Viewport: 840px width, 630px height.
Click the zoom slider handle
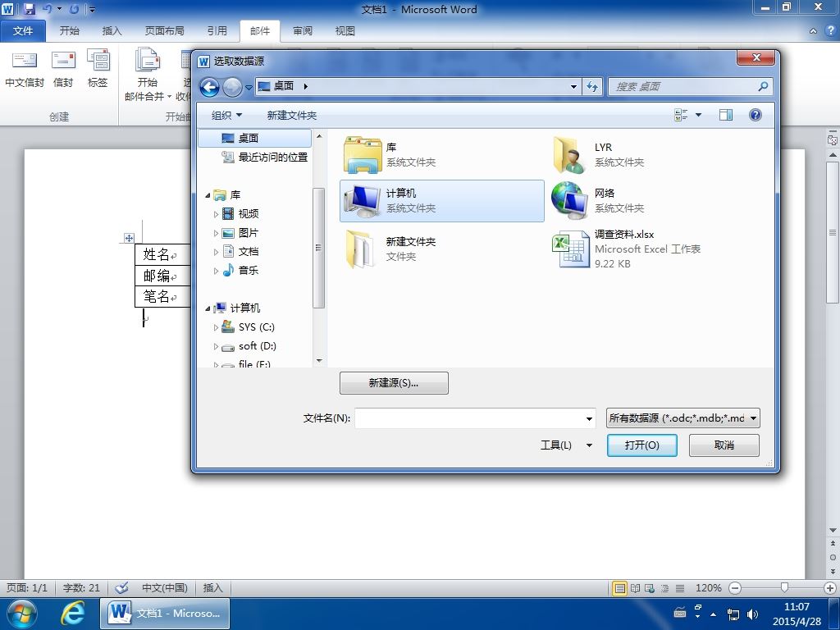click(x=783, y=587)
